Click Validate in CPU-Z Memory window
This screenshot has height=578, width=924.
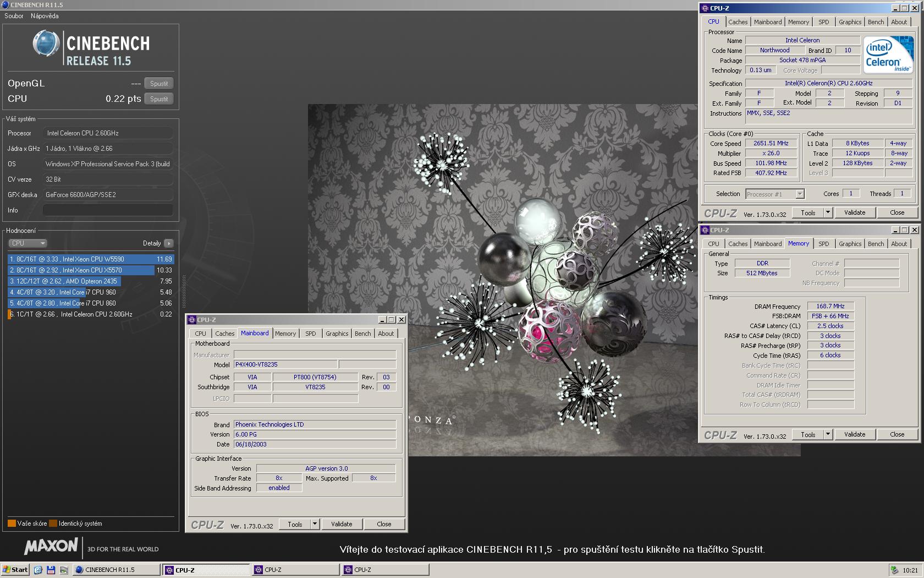[855, 434]
